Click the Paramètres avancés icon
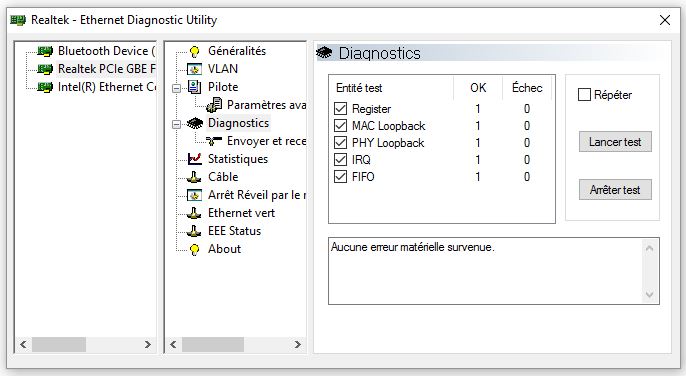 [214, 105]
